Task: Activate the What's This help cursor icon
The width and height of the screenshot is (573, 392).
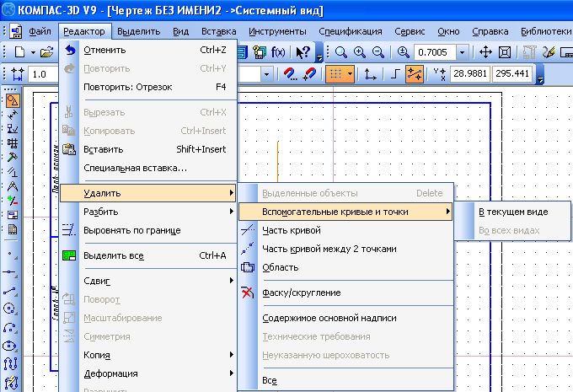Action: [x=303, y=52]
